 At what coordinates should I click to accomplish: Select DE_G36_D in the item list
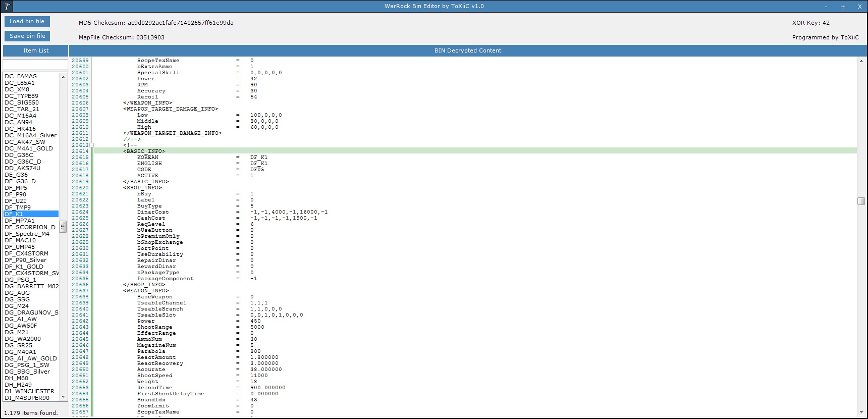click(20, 181)
